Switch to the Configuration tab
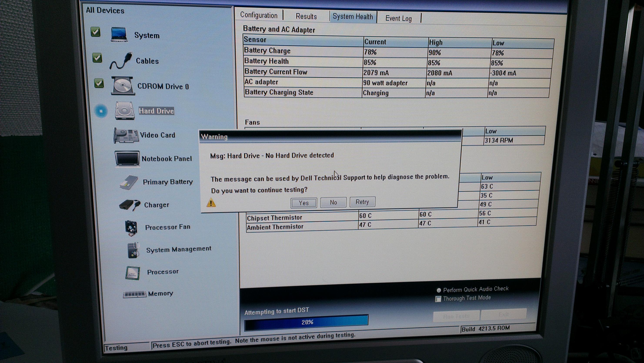 259,15
